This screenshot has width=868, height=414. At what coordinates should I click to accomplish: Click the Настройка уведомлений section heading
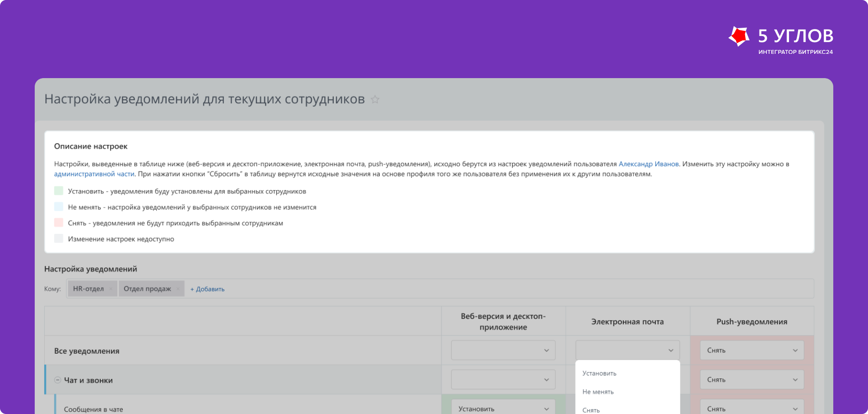(91, 269)
